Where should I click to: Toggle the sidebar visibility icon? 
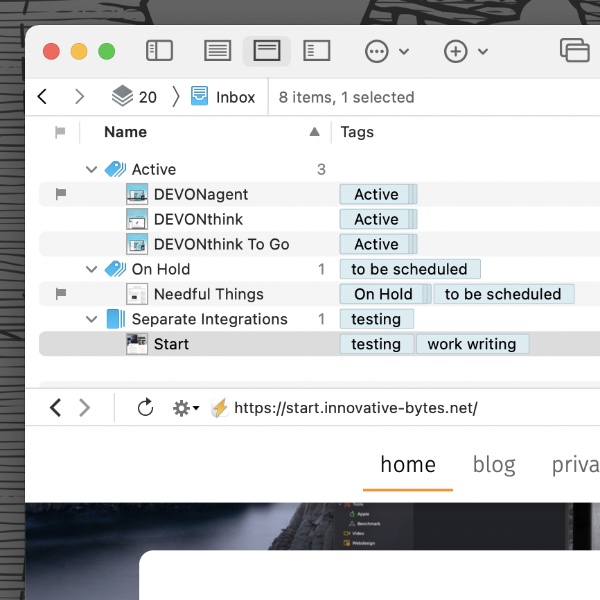(x=160, y=51)
